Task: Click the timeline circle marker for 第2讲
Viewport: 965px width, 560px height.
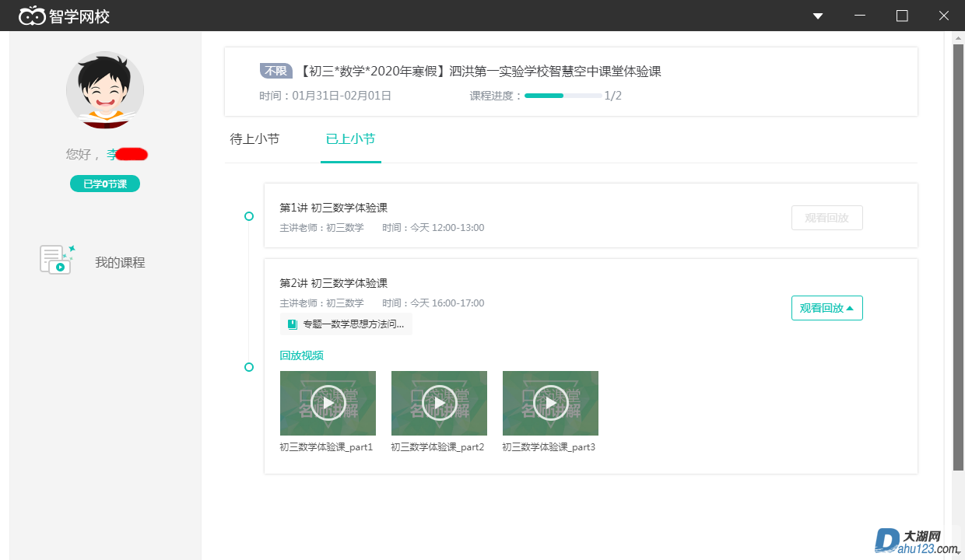Action: click(x=249, y=367)
